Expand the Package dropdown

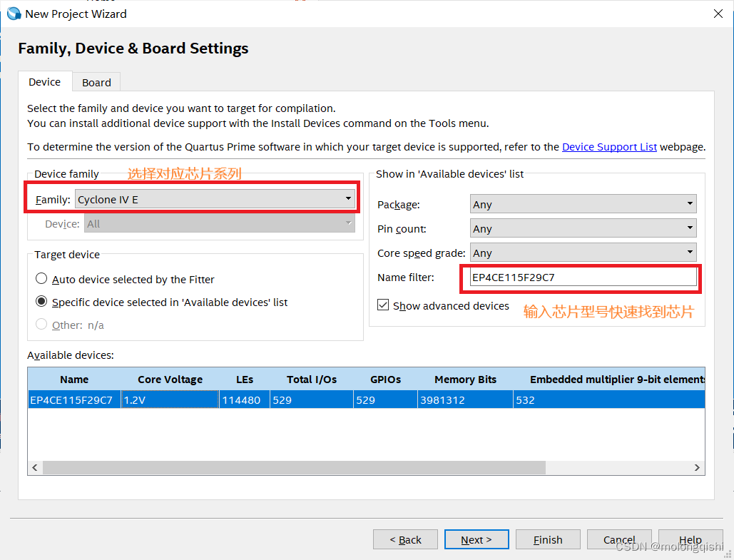583,204
